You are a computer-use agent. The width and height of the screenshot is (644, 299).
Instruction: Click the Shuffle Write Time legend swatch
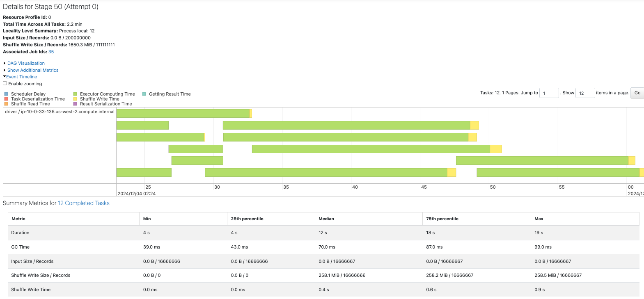(x=75, y=99)
